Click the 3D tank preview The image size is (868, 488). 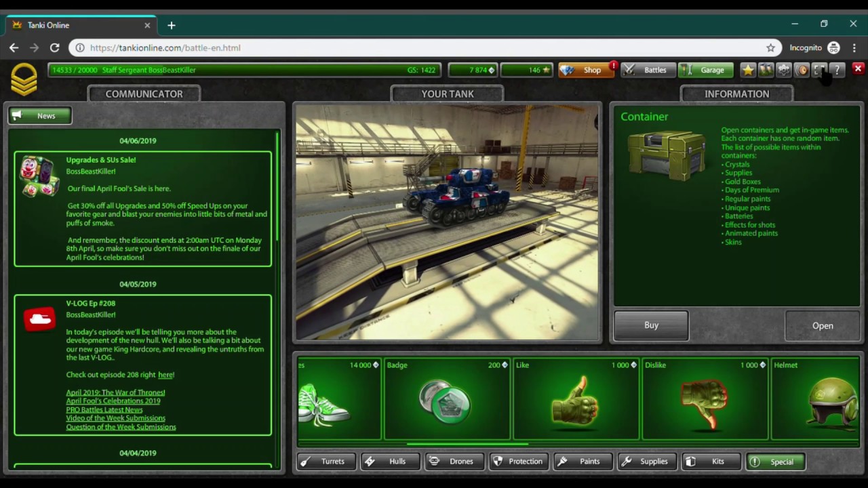pyautogui.click(x=448, y=222)
